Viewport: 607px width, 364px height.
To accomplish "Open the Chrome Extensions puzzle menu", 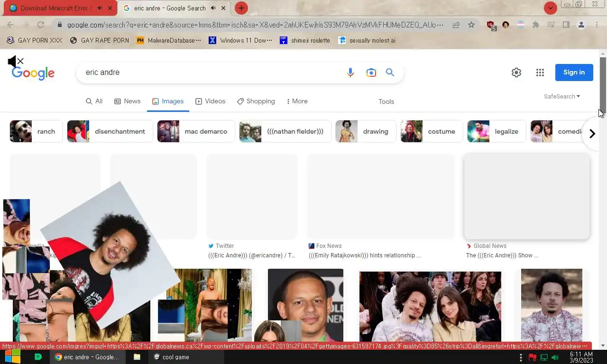I will 535,25.
